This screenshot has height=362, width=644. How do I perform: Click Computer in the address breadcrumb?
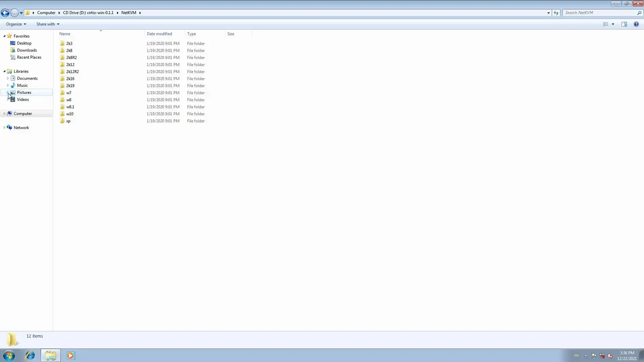[46, 13]
